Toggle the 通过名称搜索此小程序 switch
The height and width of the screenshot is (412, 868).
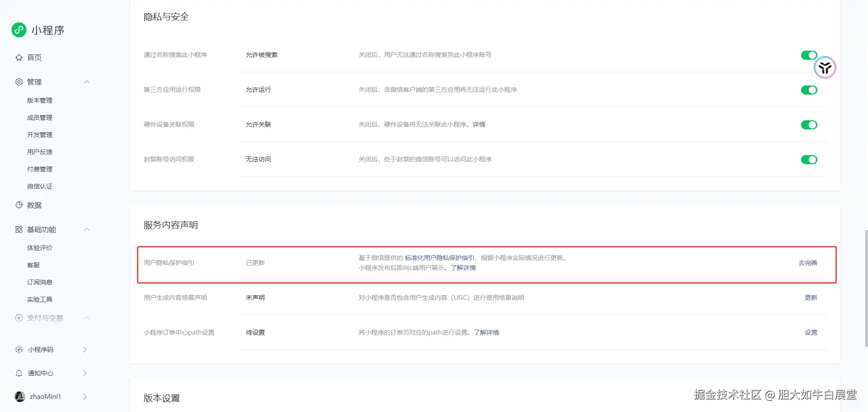[x=809, y=55]
